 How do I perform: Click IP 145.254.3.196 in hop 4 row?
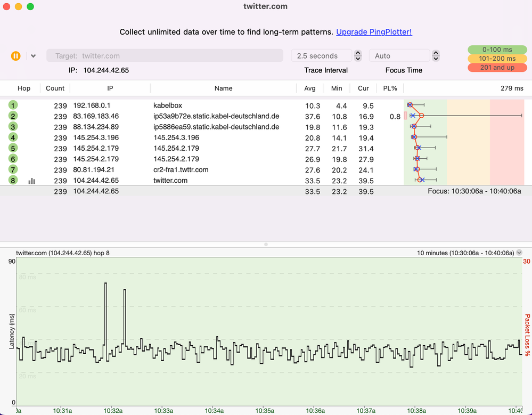point(96,137)
